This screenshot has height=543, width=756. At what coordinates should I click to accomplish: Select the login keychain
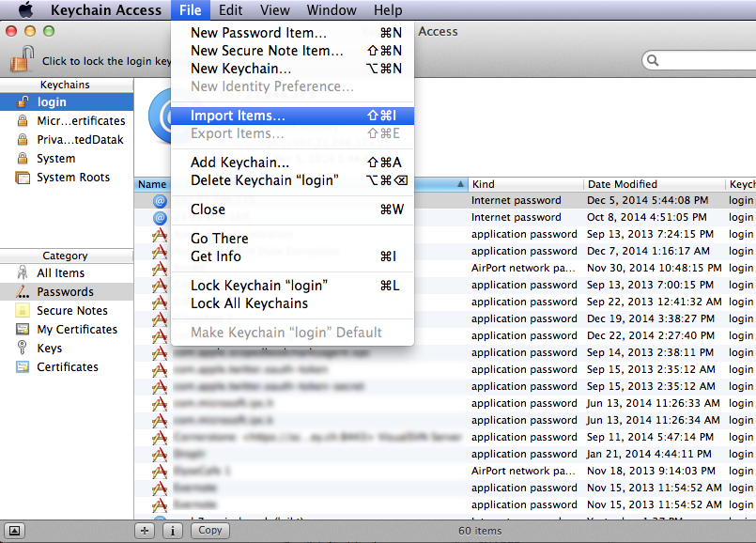(67, 101)
